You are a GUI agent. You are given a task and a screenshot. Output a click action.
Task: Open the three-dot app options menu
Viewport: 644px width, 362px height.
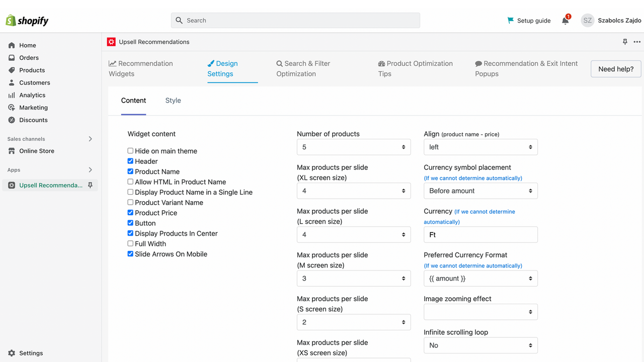(637, 42)
